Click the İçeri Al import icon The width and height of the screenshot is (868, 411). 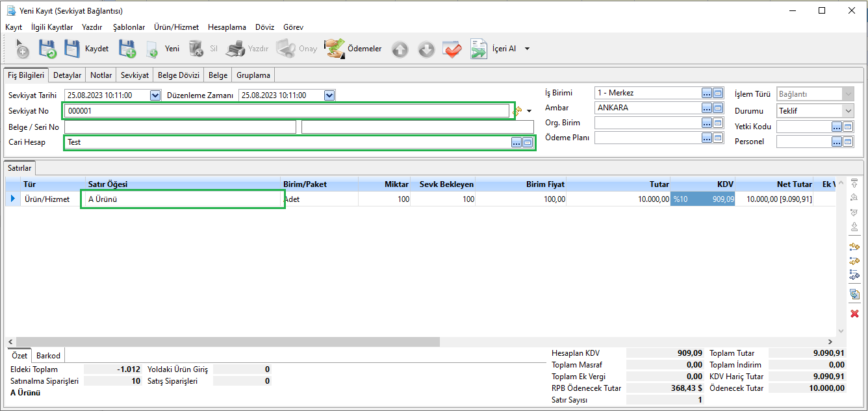pos(479,49)
